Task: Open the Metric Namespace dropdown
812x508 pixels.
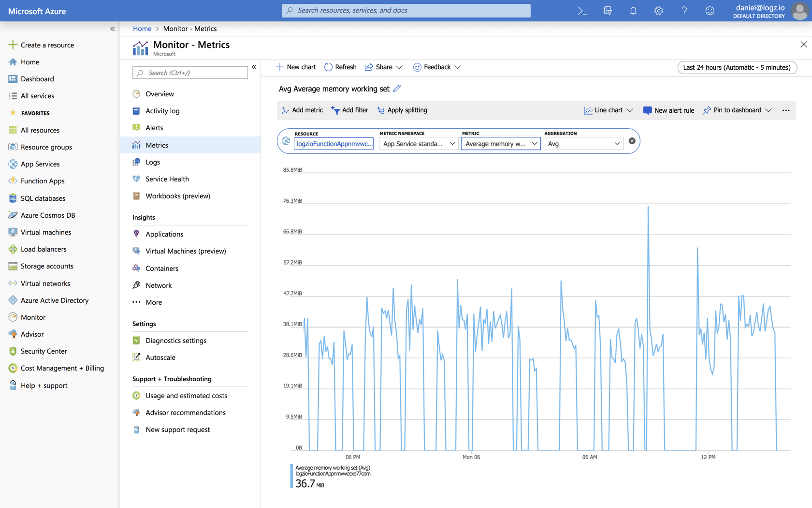Action: pos(419,144)
